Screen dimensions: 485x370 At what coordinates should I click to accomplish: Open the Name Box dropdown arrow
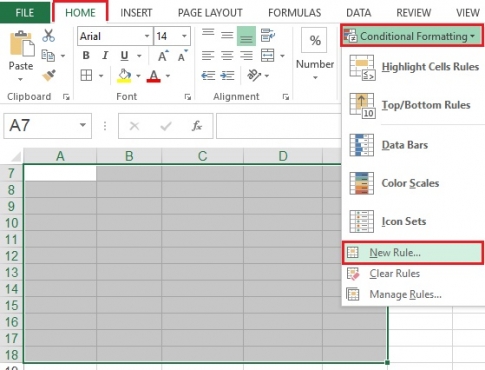coord(83,125)
